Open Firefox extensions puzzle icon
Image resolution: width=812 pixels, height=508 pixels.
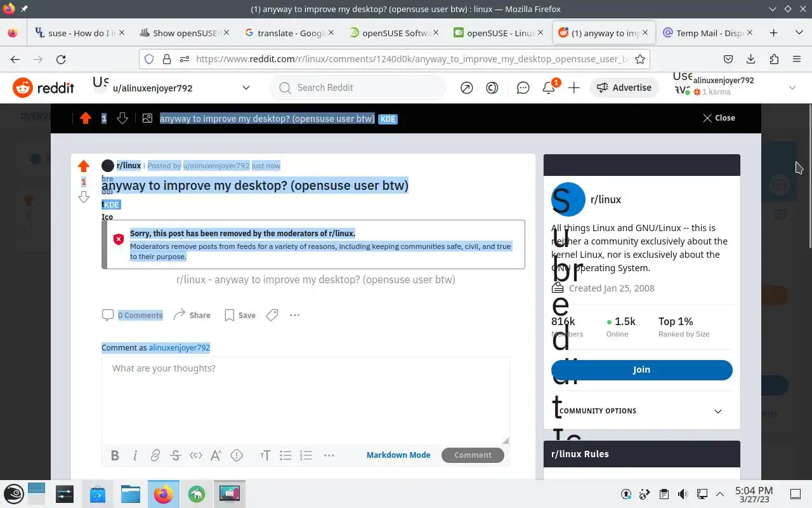774,59
